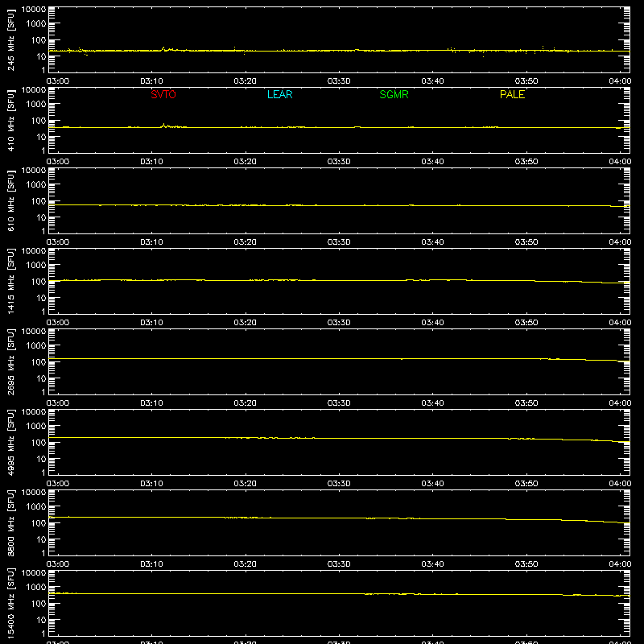Image resolution: width=644 pixels, height=644 pixels.
Task: Click the 03:50 time label below 410 MHz plot
Action: [x=526, y=162]
